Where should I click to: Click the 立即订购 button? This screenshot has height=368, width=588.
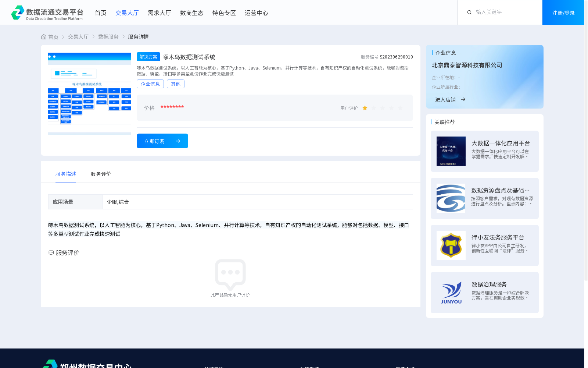[x=162, y=141]
